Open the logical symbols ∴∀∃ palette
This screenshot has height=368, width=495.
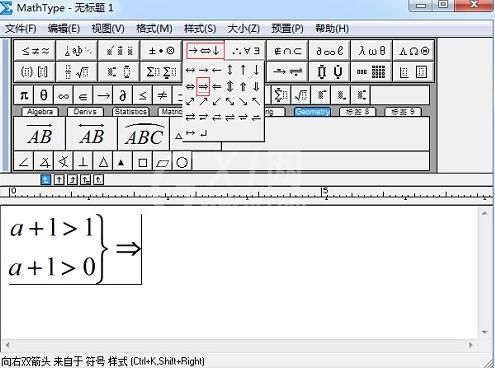[245, 51]
